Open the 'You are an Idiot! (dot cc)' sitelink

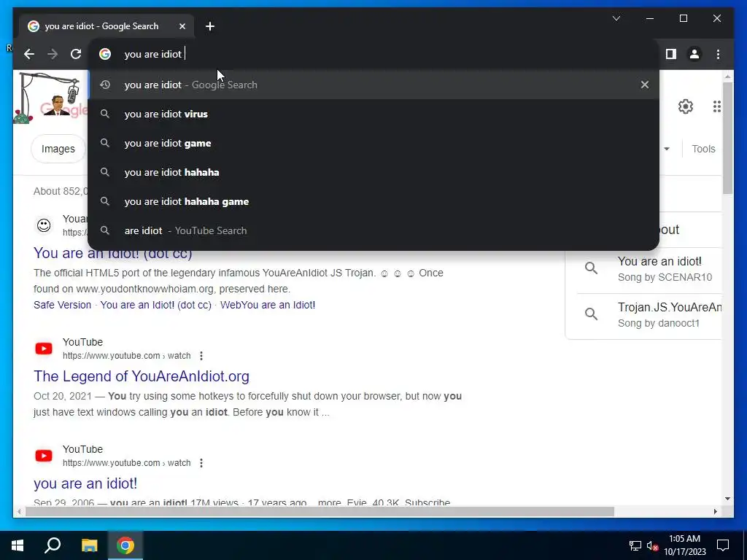(156, 305)
